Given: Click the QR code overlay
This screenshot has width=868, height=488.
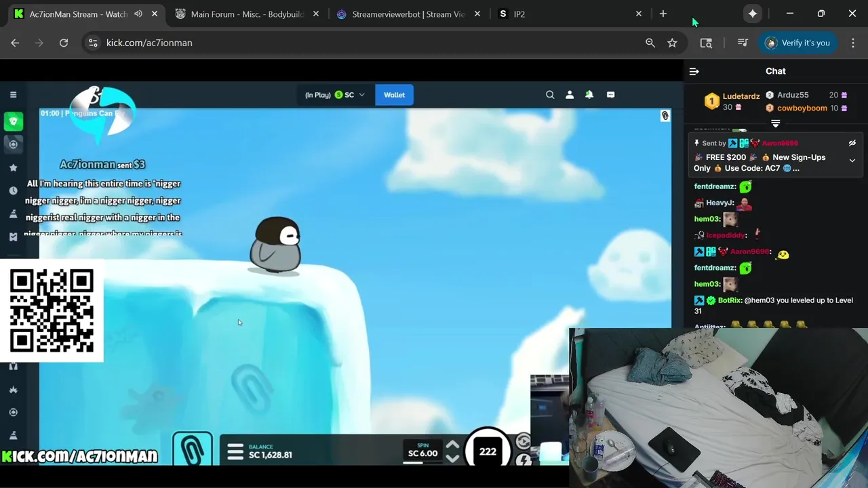Looking at the screenshot, I should (52, 311).
